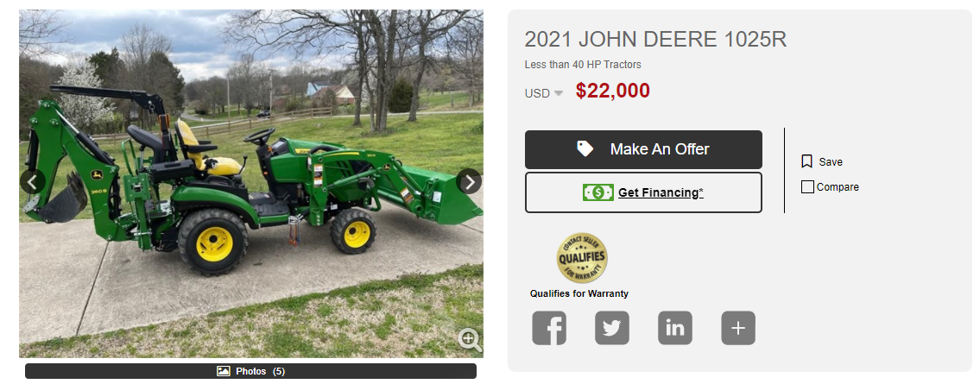Share listing on Twitter
This screenshot has width=980, height=384.
612,328
